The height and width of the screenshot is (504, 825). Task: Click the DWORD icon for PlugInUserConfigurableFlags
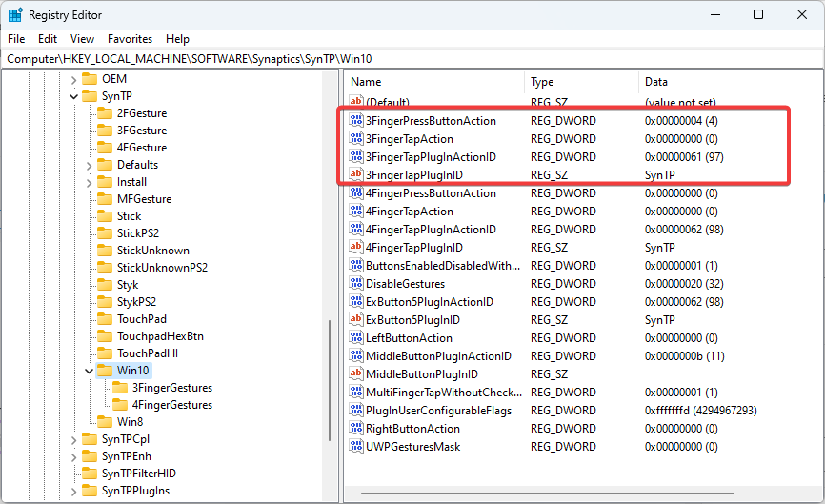coord(356,411)
